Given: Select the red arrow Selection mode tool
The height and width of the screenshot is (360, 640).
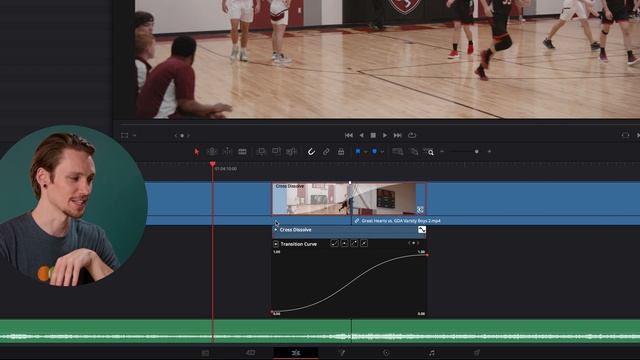Looking at the screenshot, I should [197, 152].
